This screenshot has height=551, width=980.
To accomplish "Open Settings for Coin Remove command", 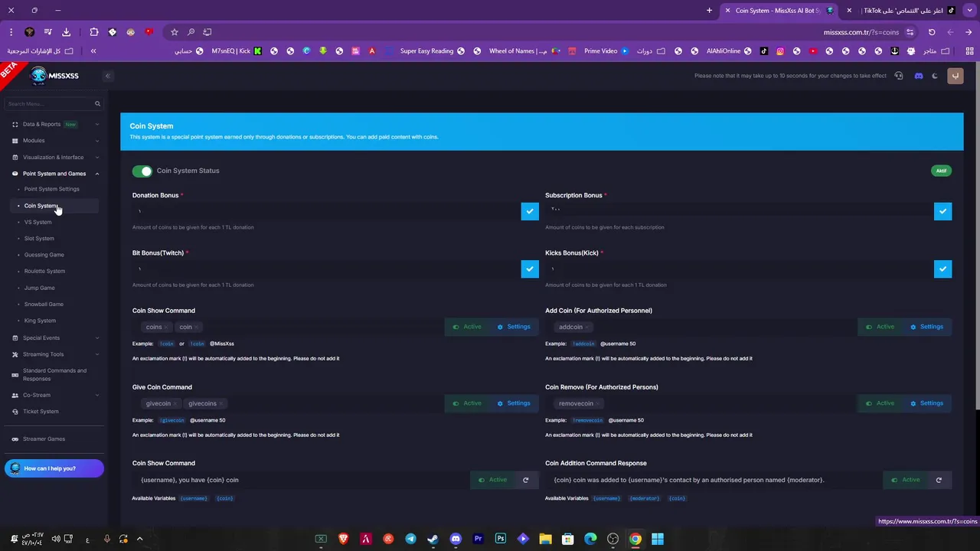I will pos(927,403).
